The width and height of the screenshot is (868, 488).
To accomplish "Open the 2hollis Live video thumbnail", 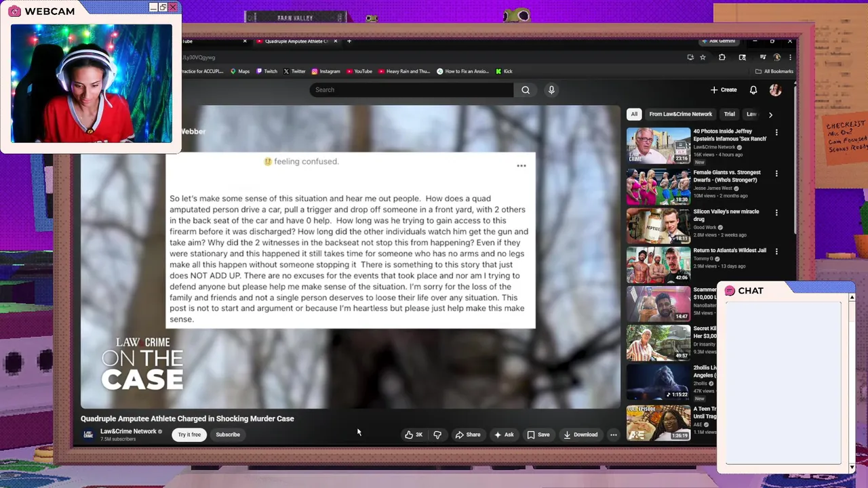I will pyautogui.click(x=658, y=382).
